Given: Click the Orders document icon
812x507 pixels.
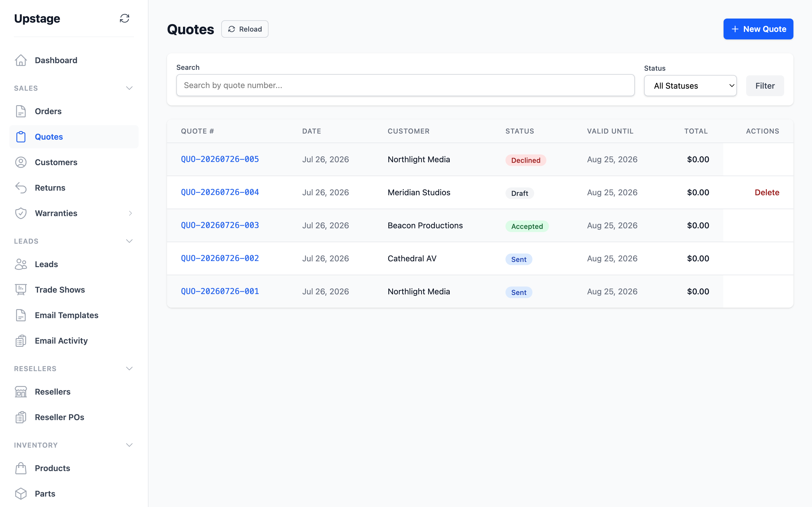Looking at the screenshot, I should point(21,111).
